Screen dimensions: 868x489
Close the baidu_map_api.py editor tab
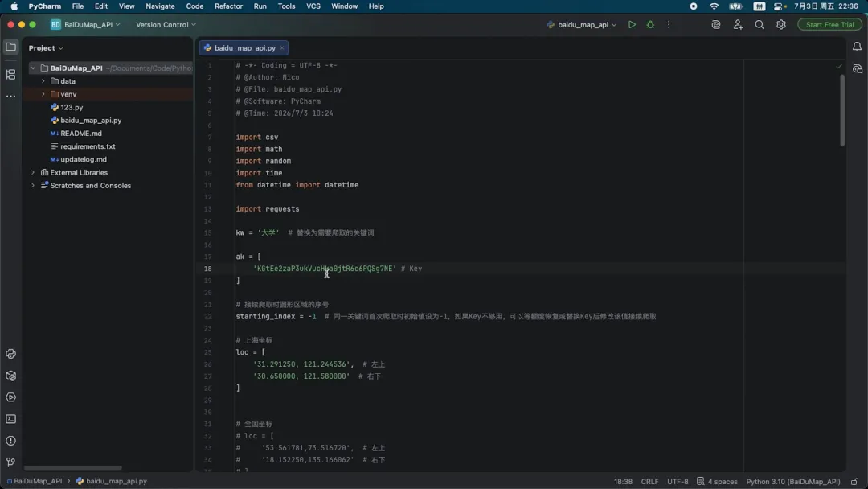tap(282, 48)
